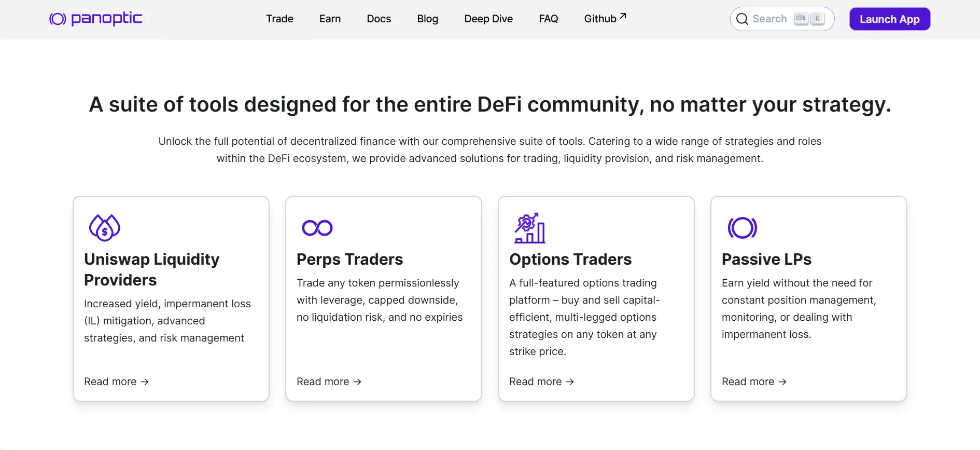Open the Blog from the navbar
The height and width of the screenshot is (450, 980).
[427, 19]
